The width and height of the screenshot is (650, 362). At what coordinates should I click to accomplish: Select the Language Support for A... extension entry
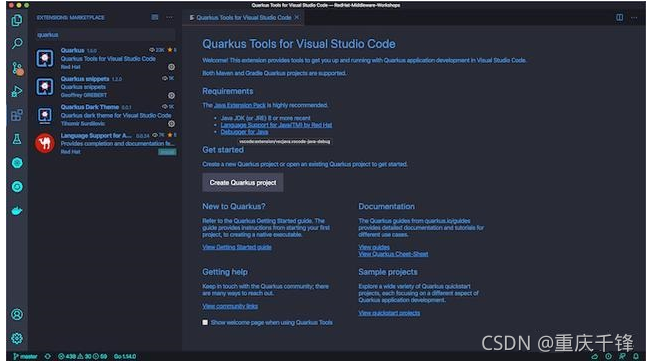pos(105,143)
